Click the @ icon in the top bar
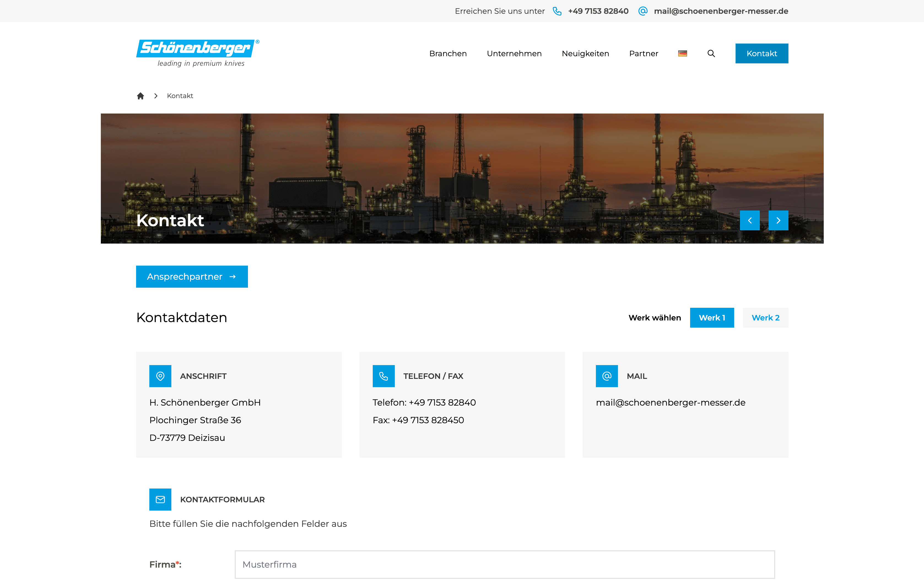This screenshot has height=588, width=924. (x=643, y=11)
